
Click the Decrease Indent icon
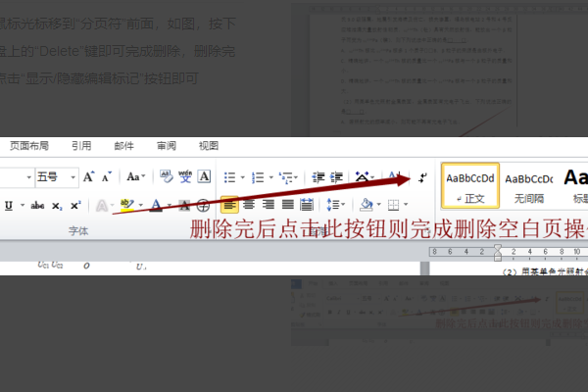318,177
